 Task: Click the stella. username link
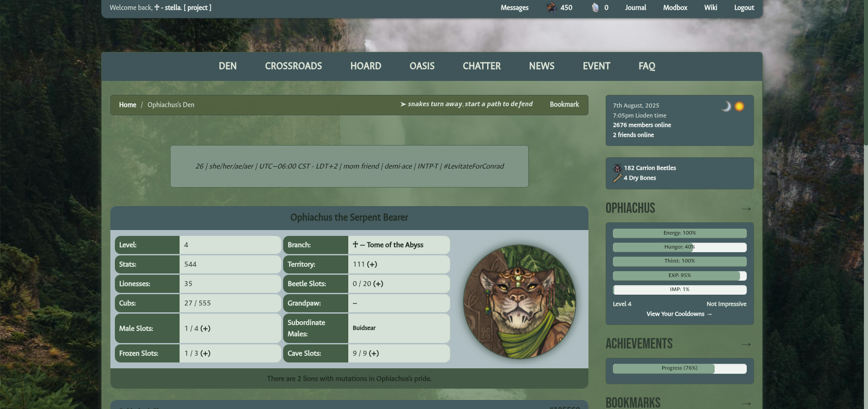(x=168, y=8)
